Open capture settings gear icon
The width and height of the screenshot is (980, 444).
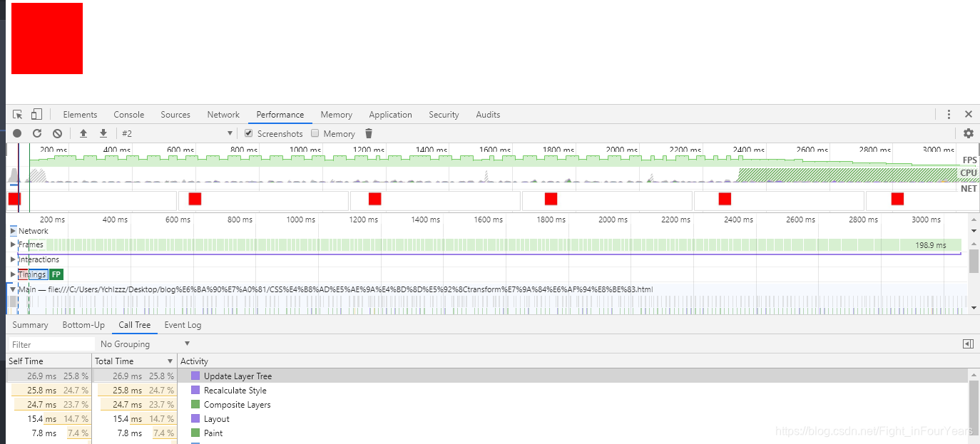click(968, 133)
